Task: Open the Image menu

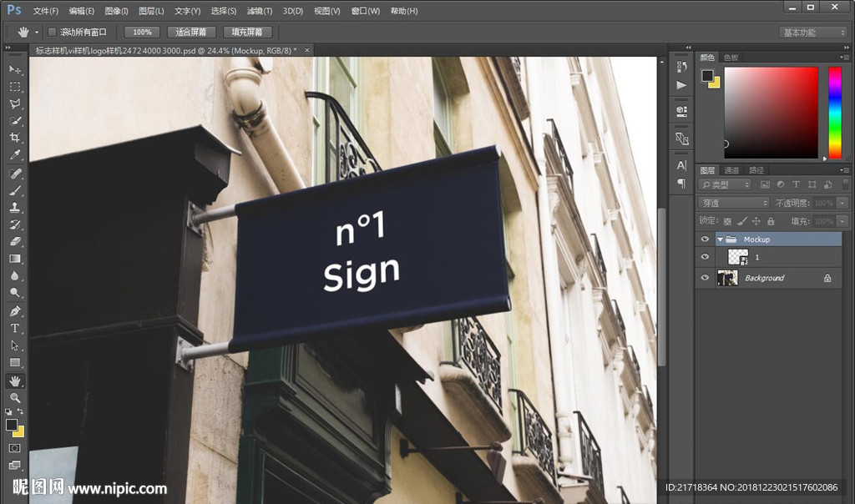Action: click(116, 11)
